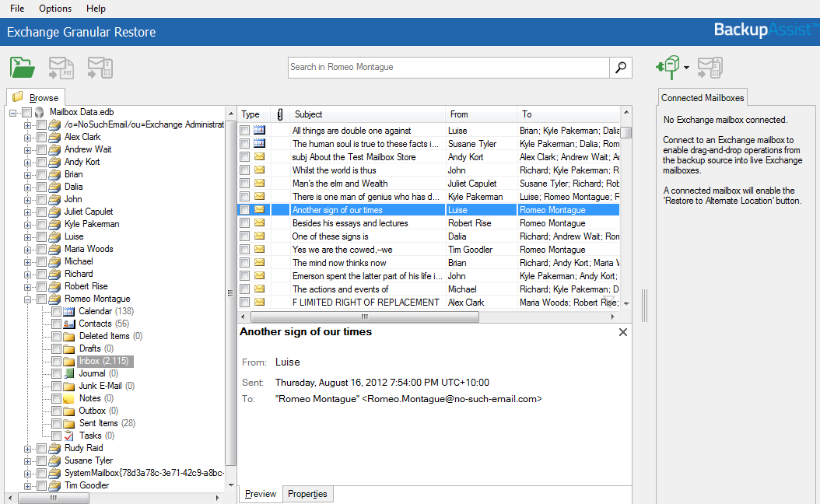Tick the Calendar folder checkbox
Image resolution: width=820 pixels, height=504 pixels.
pyautogui.click(x=57, y=311)
